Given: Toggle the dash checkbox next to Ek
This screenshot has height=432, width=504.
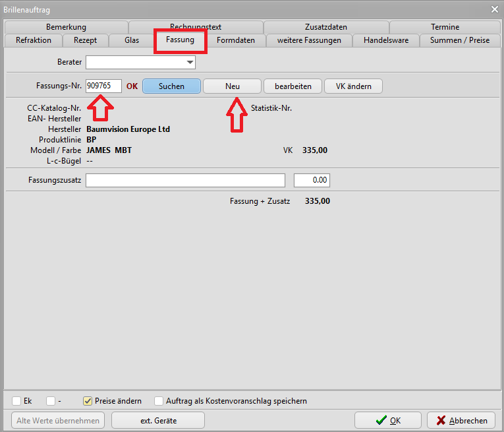Looking at the screenshot, I should click(x=51, y=401).
